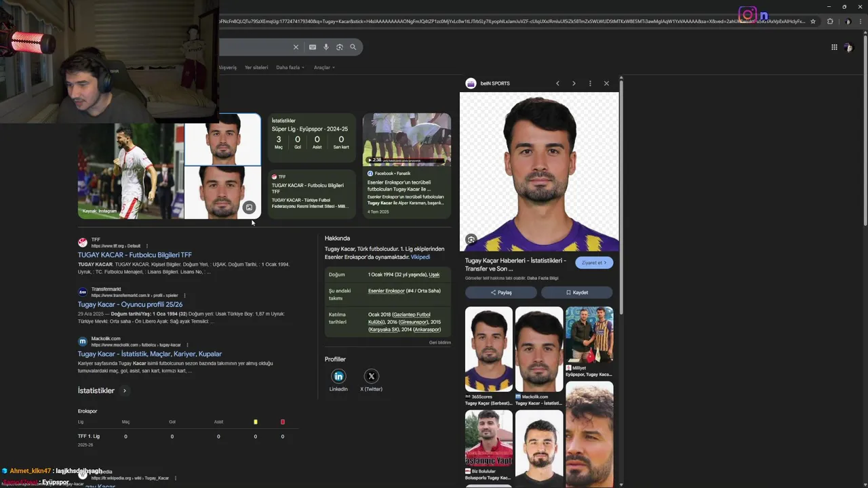
Task: Open Tugay Kacar - Oyuncu profili 25/26 link
Action: click(130, 304)
